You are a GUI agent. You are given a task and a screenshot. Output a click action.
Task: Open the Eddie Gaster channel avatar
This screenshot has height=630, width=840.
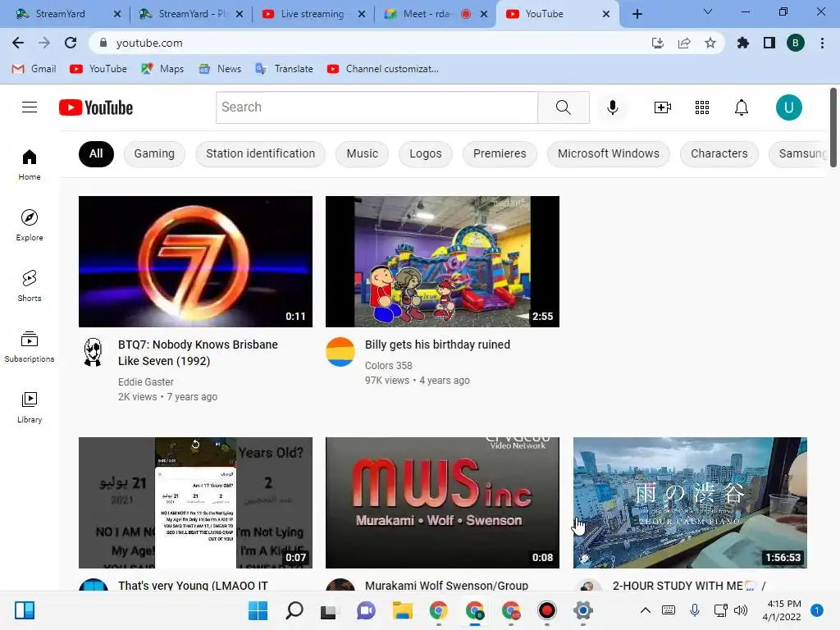94,352
